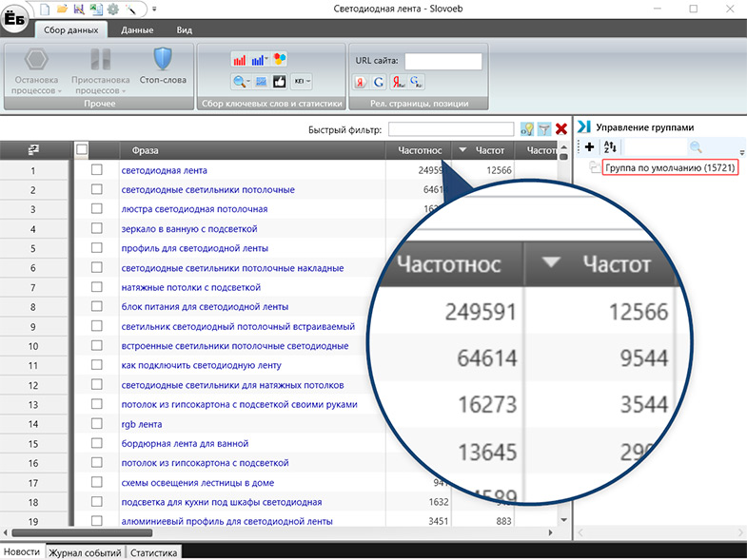The height and width of the screenshot is (560, 747).
Task: Focus the group search input field
Action: pos(656,146)
